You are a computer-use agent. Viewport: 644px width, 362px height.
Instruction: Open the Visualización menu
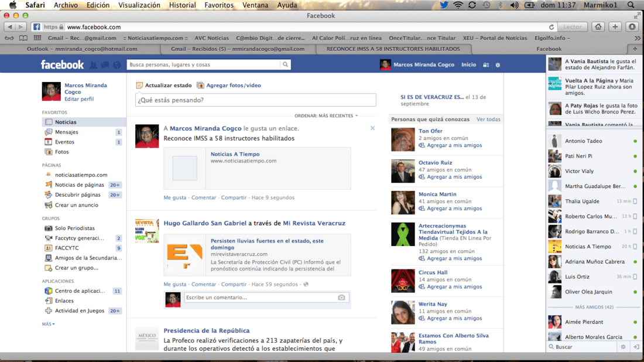point(139,5)
